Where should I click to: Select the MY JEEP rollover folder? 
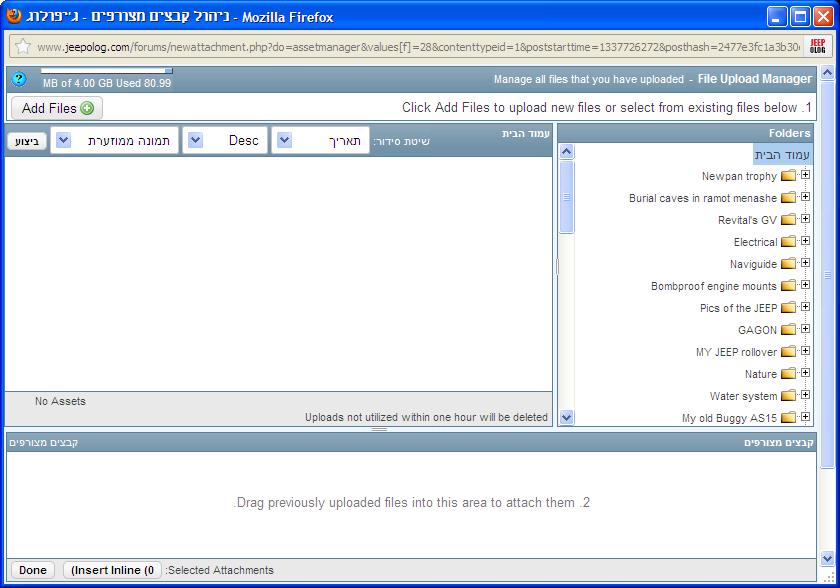(736, 352)
